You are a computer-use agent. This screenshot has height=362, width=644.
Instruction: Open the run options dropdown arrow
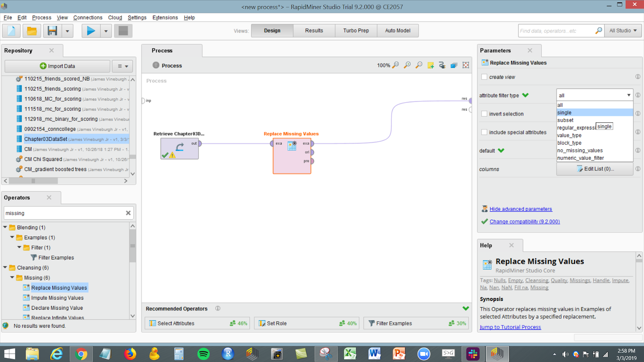point(106,31)
